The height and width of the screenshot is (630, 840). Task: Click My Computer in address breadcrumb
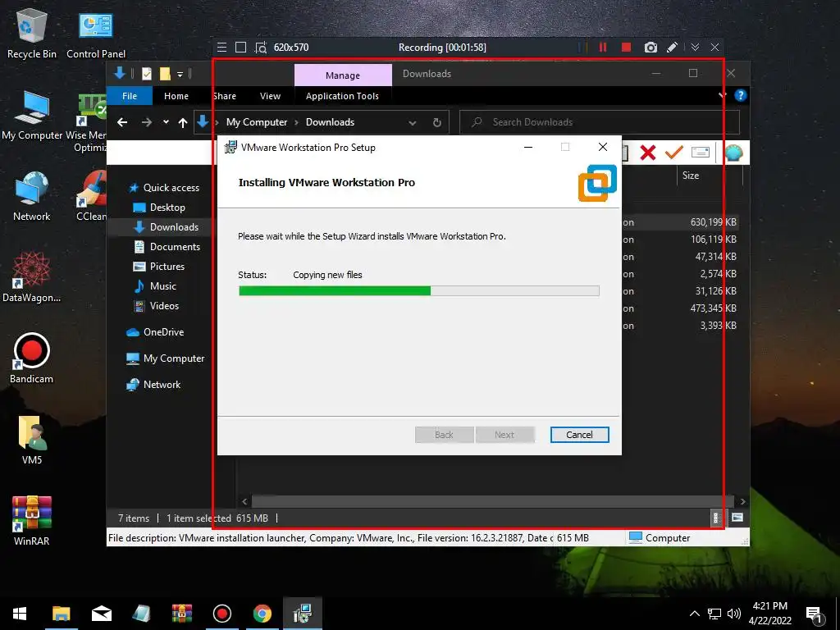[257, 122]
